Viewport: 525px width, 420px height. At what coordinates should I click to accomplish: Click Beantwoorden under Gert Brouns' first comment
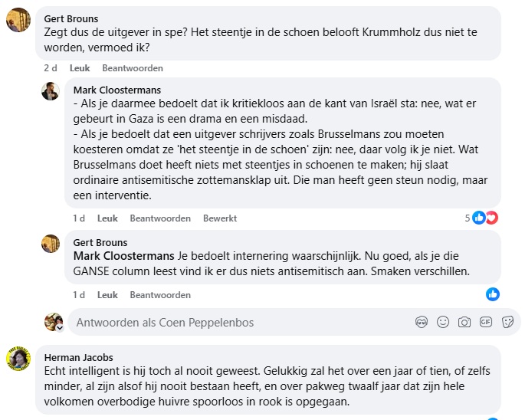(x=132, y=68)
